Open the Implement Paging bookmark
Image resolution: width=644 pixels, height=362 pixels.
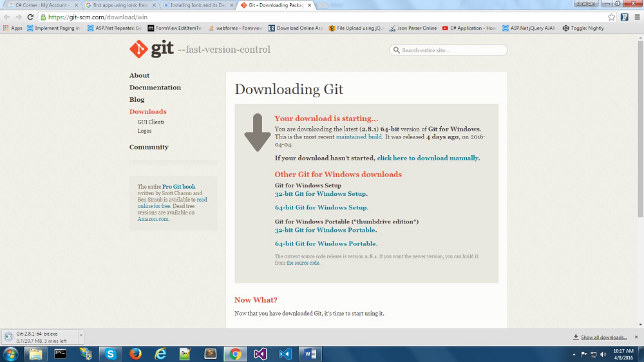coord(53,28)
